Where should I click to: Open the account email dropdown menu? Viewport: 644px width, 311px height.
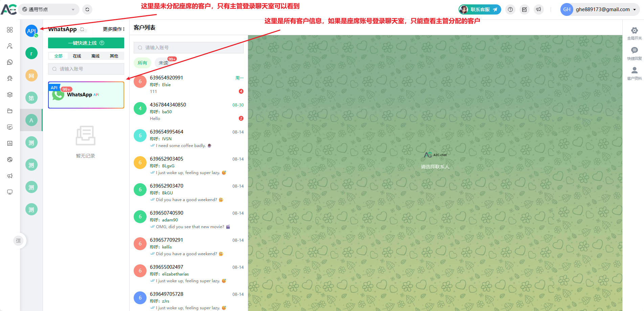click(602, 9)
